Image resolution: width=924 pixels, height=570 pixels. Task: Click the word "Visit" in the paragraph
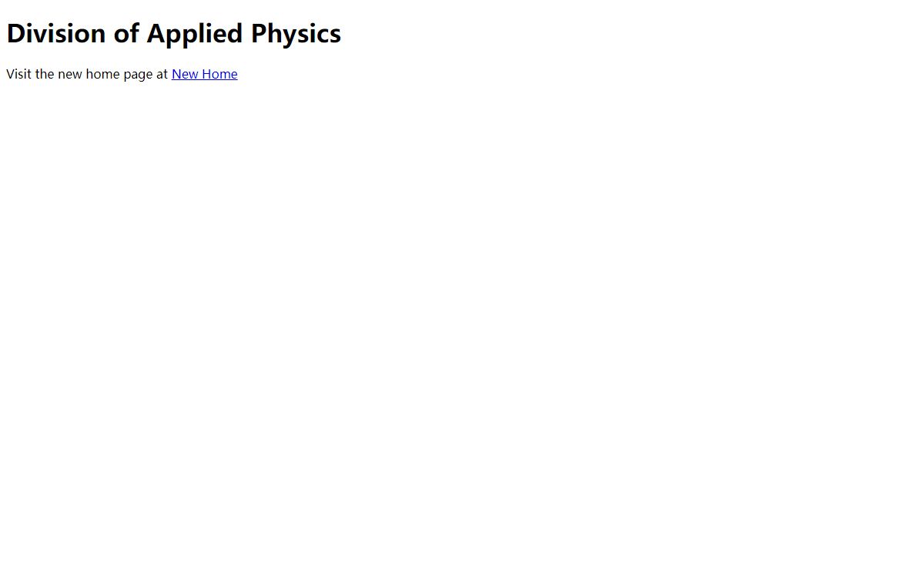(x=18, y=74)
